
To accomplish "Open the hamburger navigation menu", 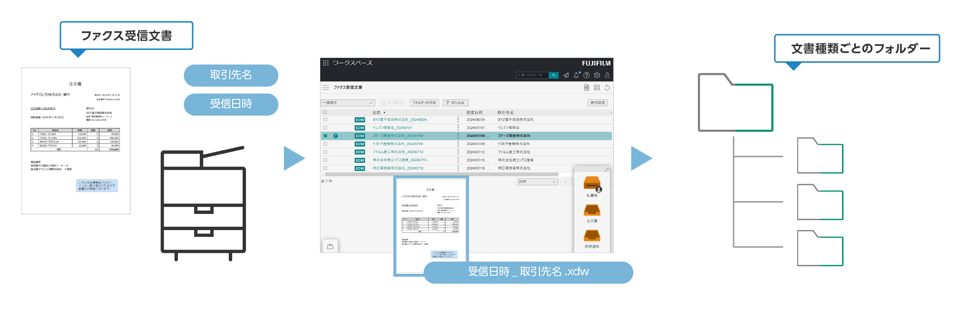I will (x=325, y=87).
